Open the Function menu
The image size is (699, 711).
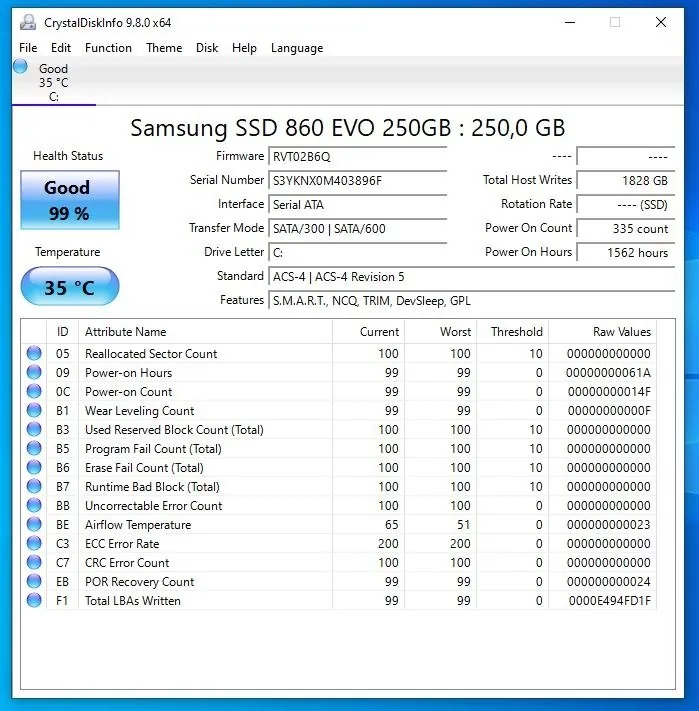108,48
